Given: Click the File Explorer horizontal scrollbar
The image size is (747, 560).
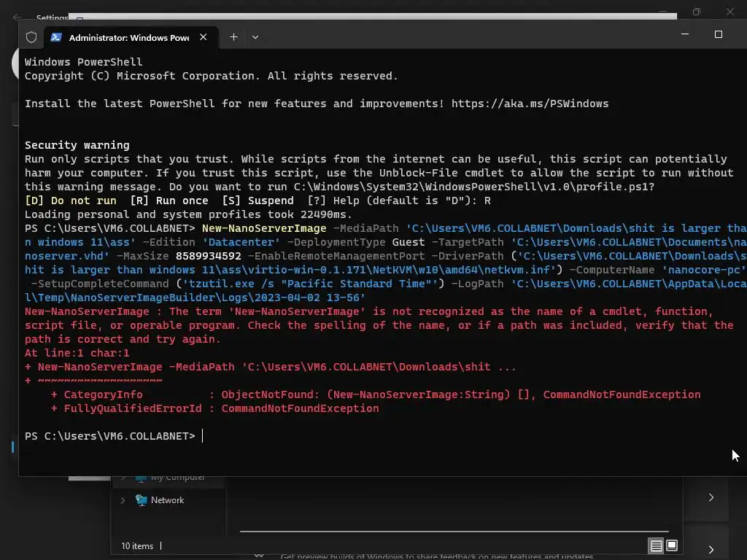Looking at the screenshot, I should pos(454,531).
